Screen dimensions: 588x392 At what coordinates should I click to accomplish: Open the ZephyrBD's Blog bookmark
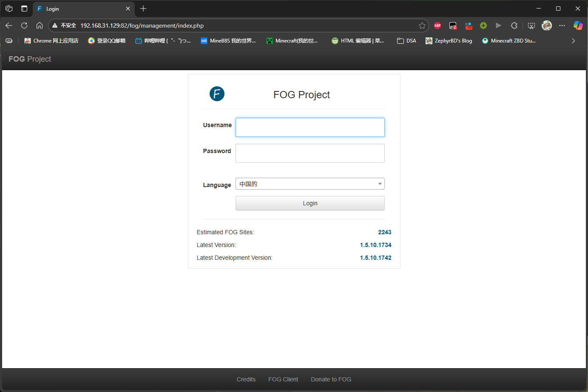(449, 41)
